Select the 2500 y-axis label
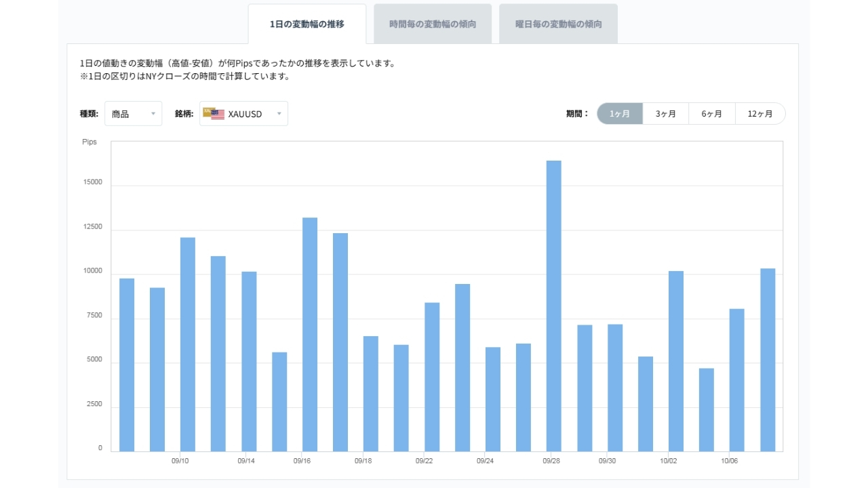The height and width of the screenshot is (488, 868). click(93, 405)
